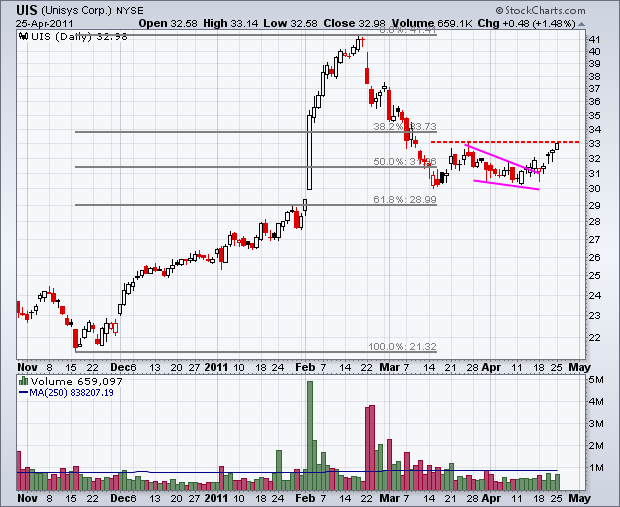Click the 25-Apr-2011 date text

point(45,23)
